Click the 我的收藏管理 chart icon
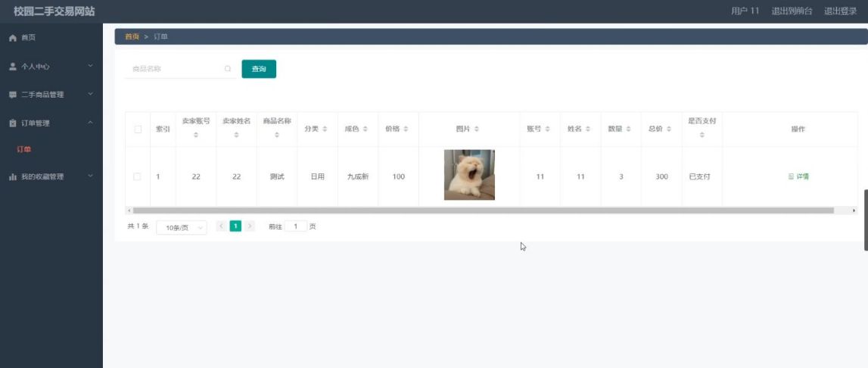 point(12,177)
